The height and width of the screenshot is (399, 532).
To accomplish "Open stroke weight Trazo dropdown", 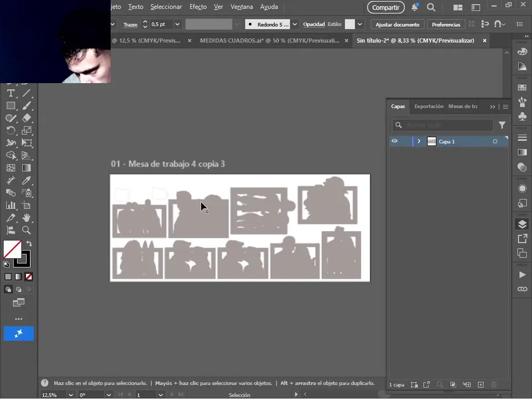I will tap(177, 24).
